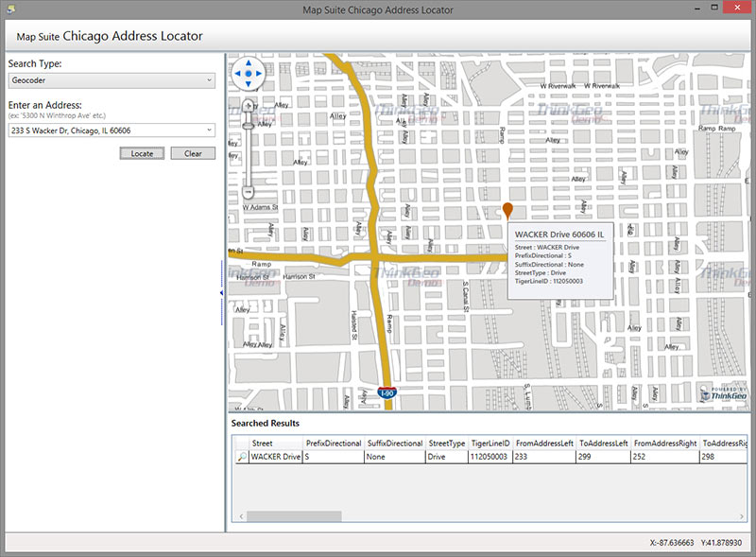The height and width of the screenshot is (557, 756).
Task: Click the magnifier icon in WACKER Drive row
Action: [x=242, y=457]
